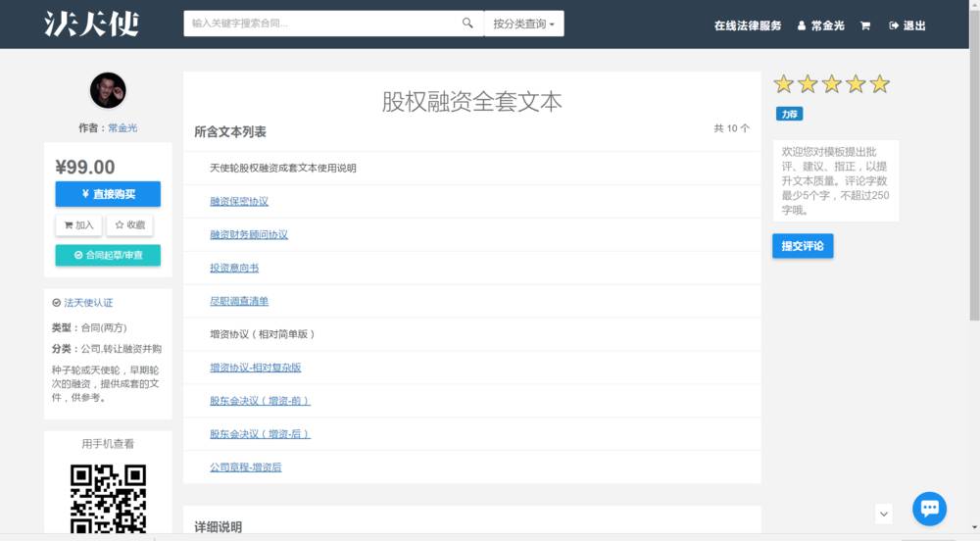Click the scroll-down chevron near the chat widget

[884, 514]
